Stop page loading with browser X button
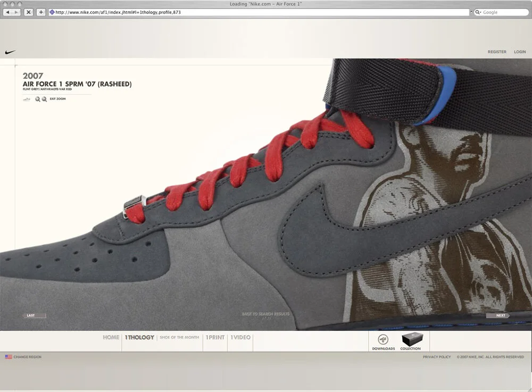Viewport: 532px width, 392px height. tap(29, 12)
